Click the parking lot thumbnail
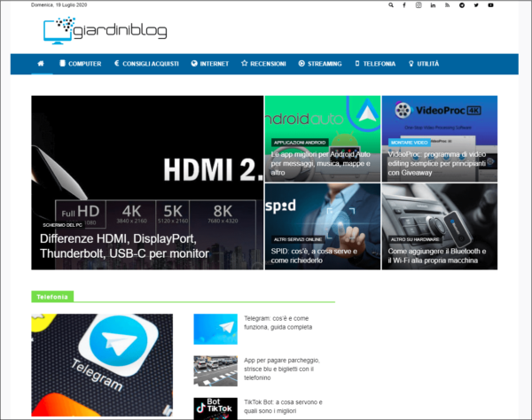532x420 pixels. click(x=215, y=371)
